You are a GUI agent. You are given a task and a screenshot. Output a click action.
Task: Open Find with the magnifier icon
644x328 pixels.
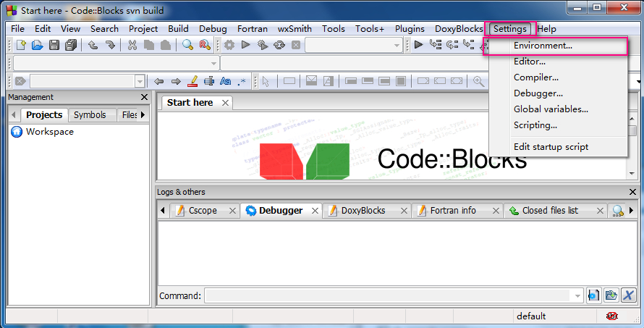[187, 45]
